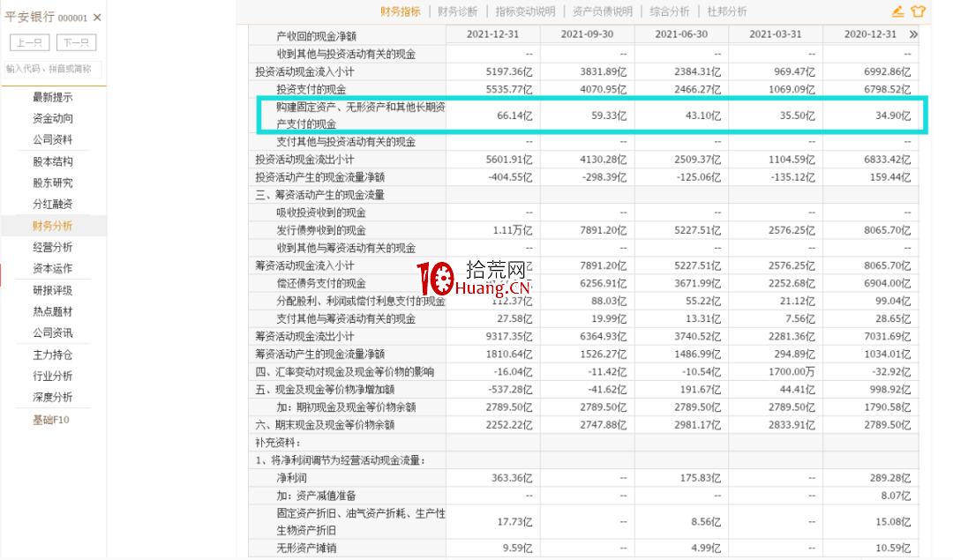Screen dimensions: 953x560
Task: Click the 净利润 row label
Action: click(291, 478)
